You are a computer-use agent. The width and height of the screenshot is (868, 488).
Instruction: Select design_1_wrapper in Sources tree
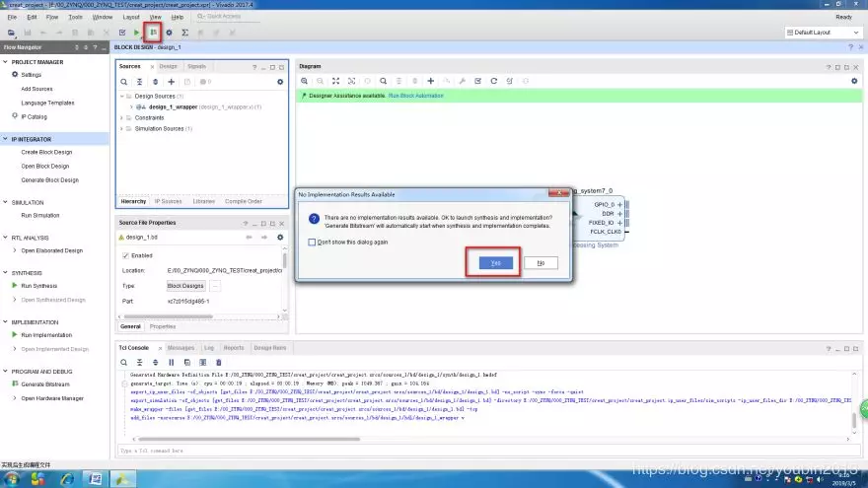click(x=174, y=107)
